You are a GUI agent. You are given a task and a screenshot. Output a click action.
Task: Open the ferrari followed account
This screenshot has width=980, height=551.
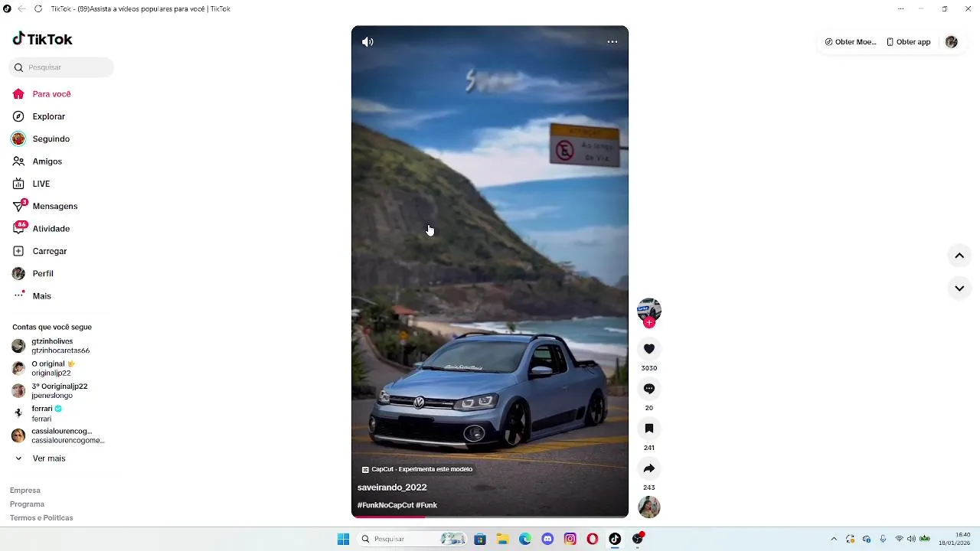(38, 413)
